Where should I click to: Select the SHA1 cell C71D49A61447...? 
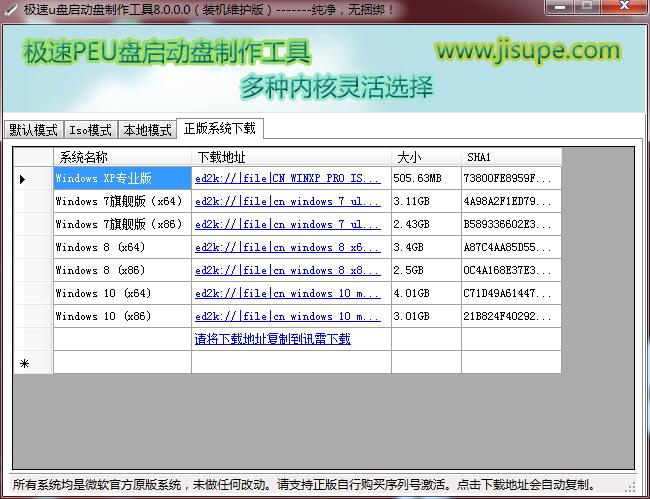[x=511, y=293]
